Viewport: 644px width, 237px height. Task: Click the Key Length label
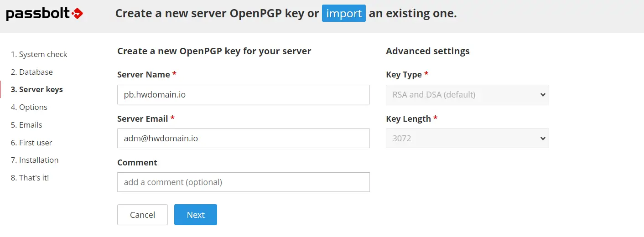[408, 118]
